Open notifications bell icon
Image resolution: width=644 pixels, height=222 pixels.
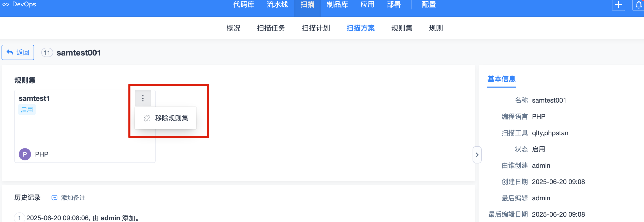[638, 5]
